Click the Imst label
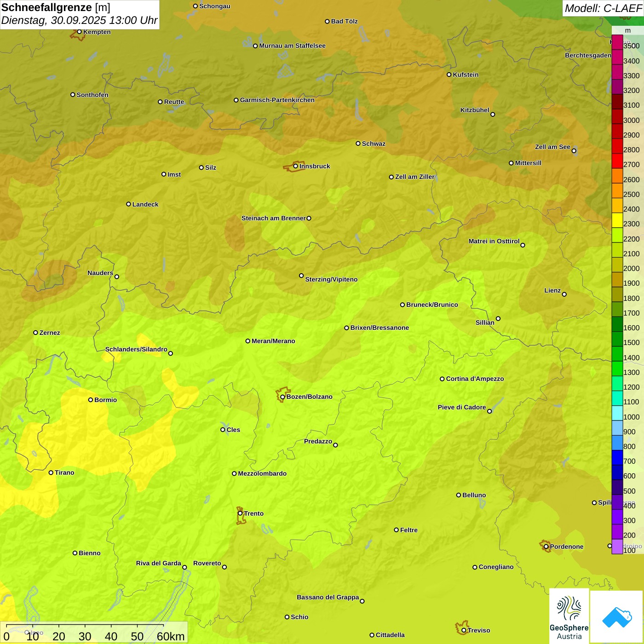Screen dimensions: 644x644 174,174
